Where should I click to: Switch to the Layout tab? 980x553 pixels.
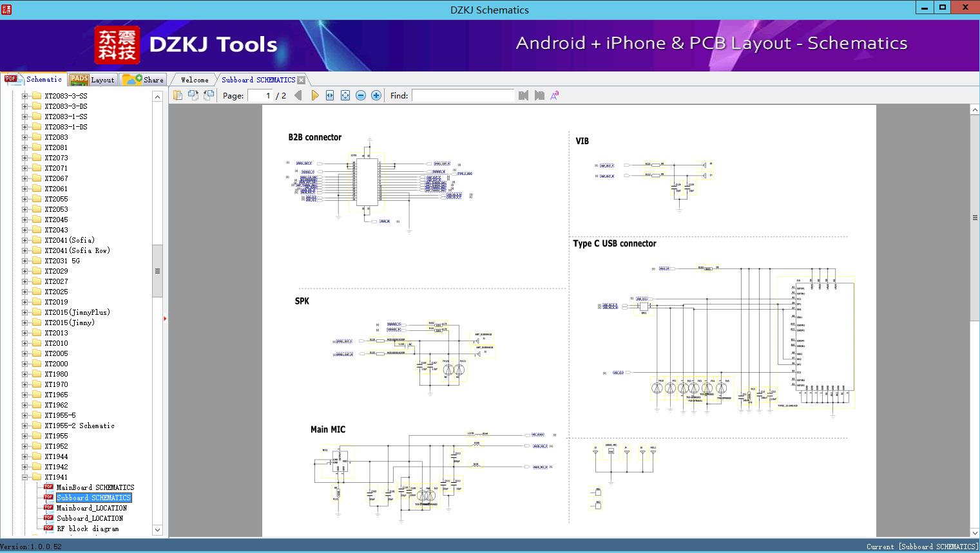[93, 80]
